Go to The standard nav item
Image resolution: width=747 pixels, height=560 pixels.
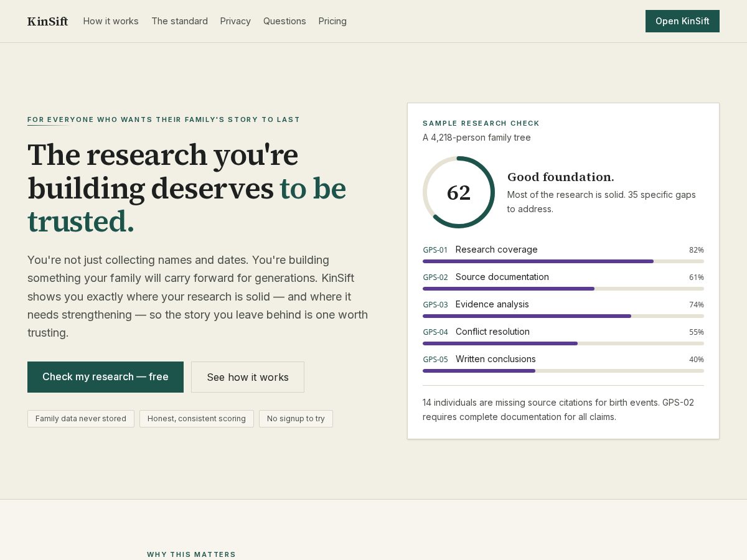coord(179,21)
